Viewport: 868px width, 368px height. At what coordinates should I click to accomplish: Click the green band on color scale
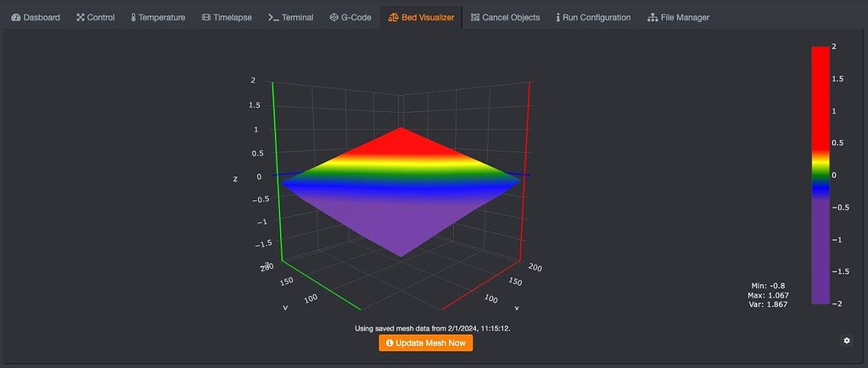[820, 173]
